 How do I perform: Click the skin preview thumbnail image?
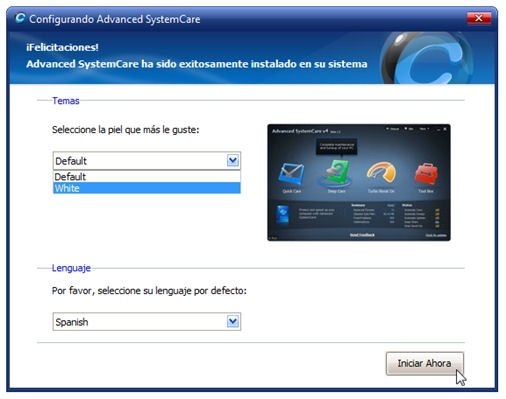(359, 182)
